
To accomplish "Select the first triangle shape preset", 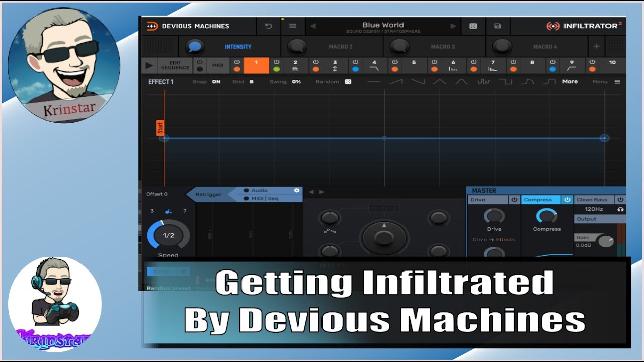I will 440,82.
